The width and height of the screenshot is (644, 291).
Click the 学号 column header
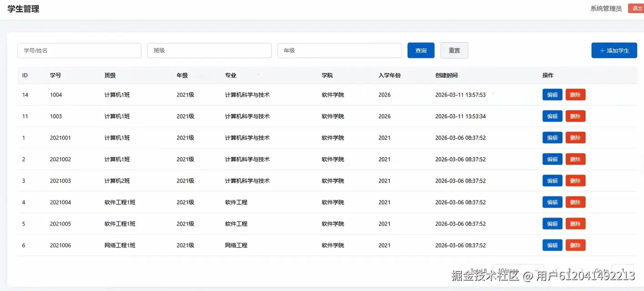(x=56, y=75)
